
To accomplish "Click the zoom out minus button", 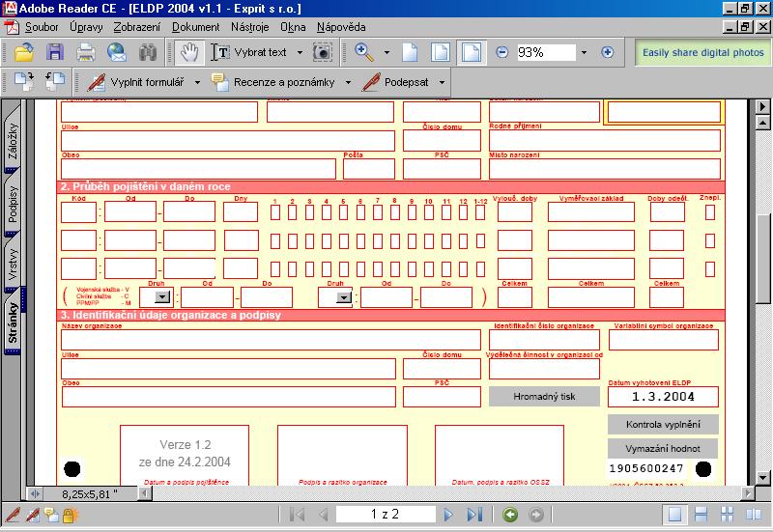I will coord(501,52).
